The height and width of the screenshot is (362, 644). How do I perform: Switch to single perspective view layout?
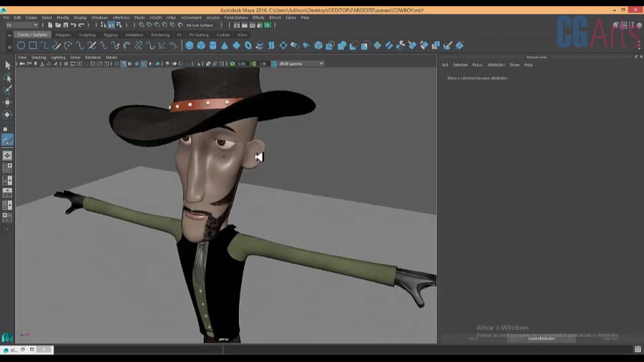point(8,155)
